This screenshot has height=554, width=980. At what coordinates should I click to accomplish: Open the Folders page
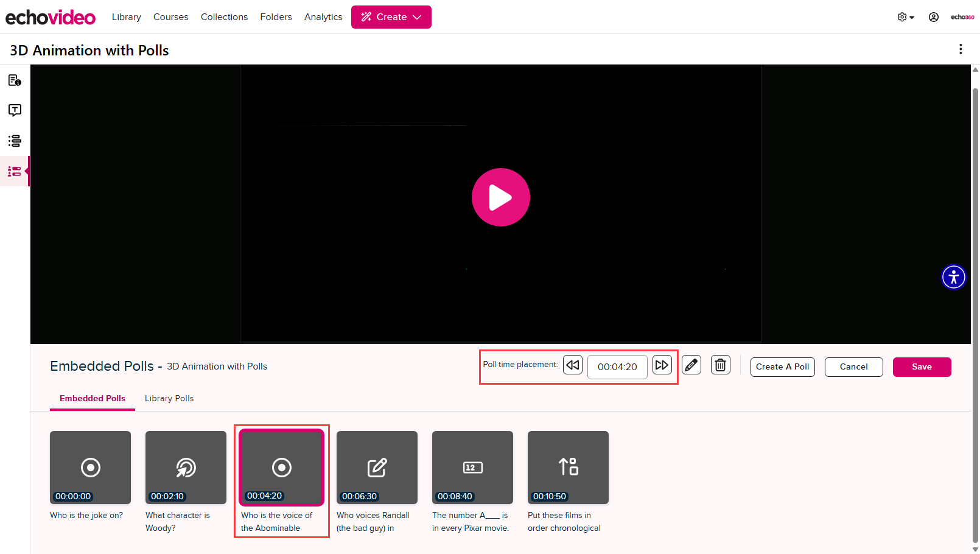(x=276, y=17)
